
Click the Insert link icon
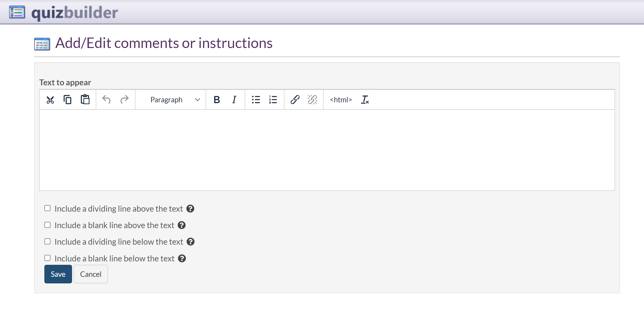[295, 100]
